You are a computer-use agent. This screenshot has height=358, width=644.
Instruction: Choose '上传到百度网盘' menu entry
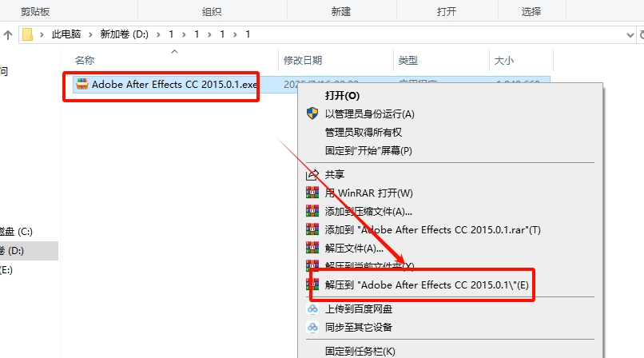359,308
